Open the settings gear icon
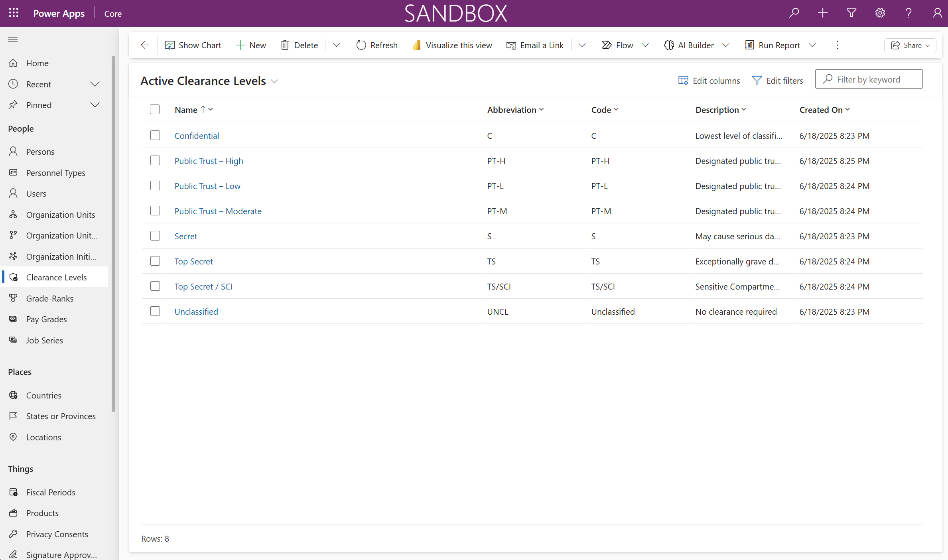 coord(880,13)
